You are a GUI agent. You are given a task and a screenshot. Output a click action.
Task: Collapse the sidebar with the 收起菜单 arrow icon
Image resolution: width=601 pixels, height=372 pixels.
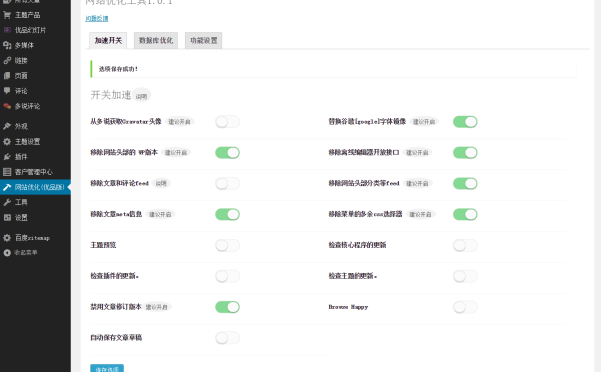click(x=7, y=252)
